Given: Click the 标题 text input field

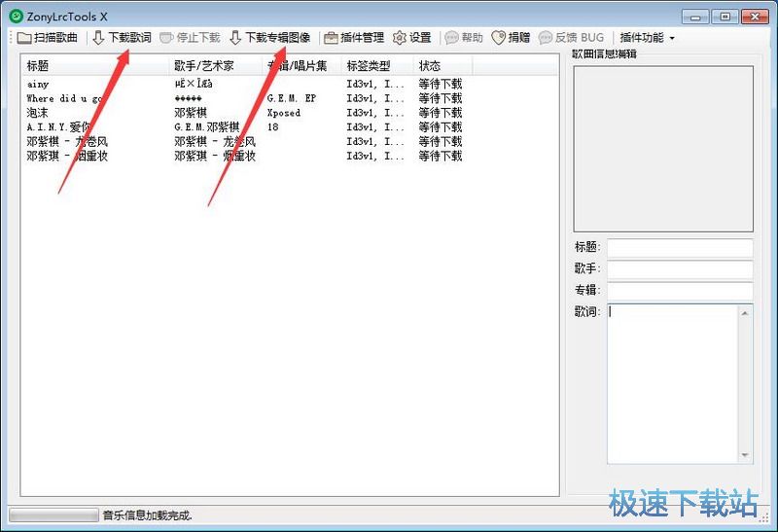Looking at the screenshot, I should 680,248.
